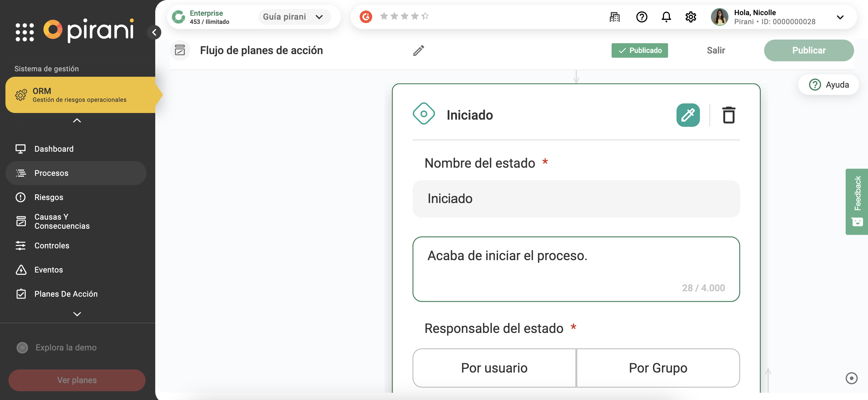Select the Por usuario option
This screenshot has width=868, height=400.
pos(494,368)
